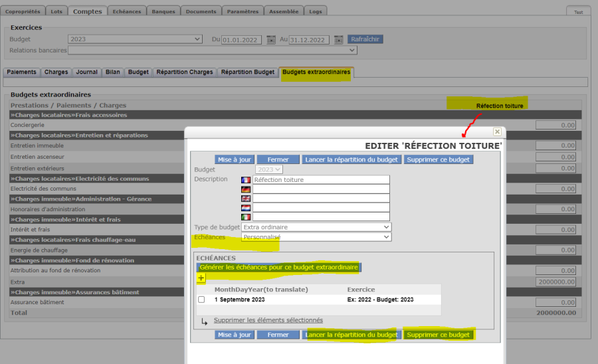Switch to the Echéances top tab

(x=126, y=11)
